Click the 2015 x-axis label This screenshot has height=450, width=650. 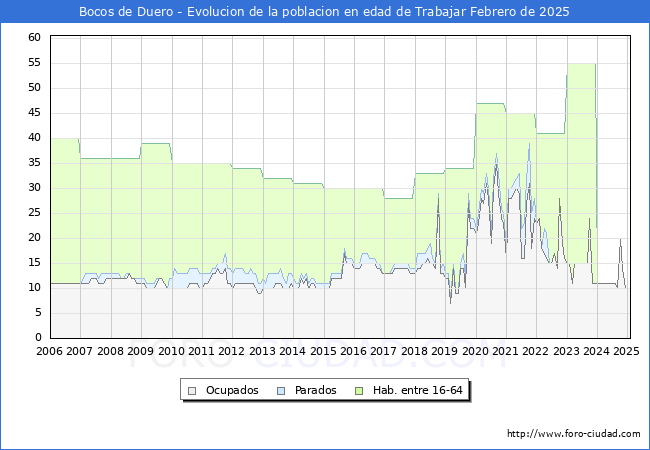[x=323, y=351]
